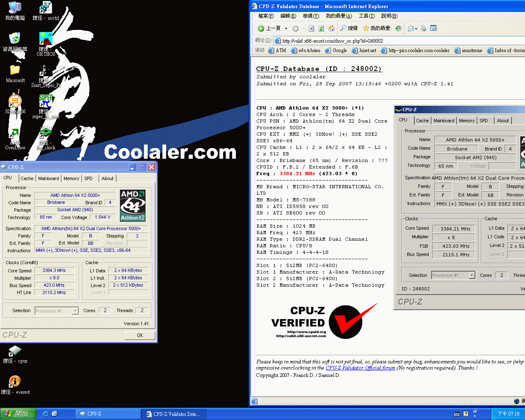Open the cpuz desktop shortcut

15,354
